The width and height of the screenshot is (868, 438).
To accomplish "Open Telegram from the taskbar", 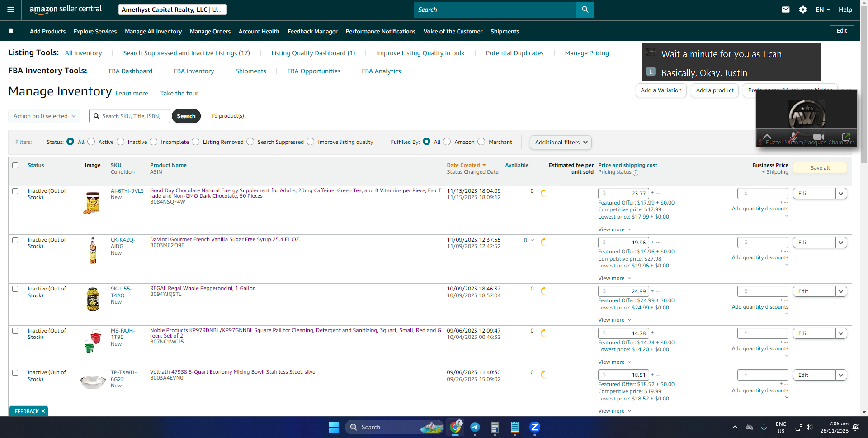I will (x=475, y=427).
